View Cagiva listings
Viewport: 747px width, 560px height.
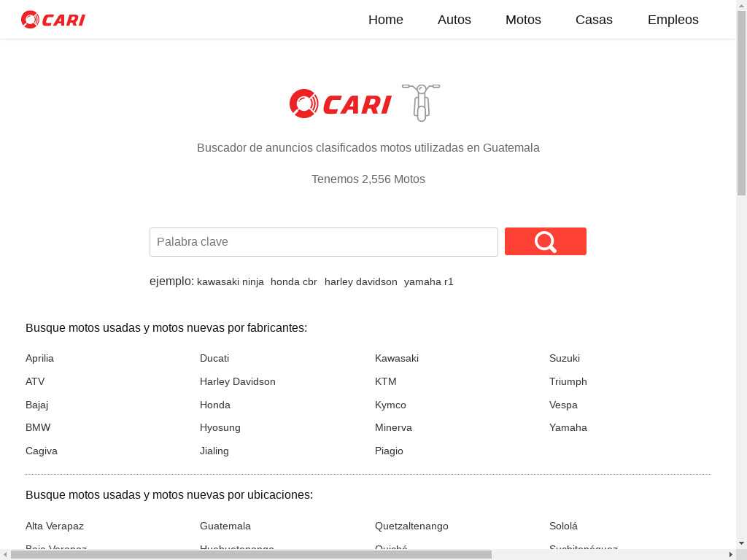coord(42,451)
